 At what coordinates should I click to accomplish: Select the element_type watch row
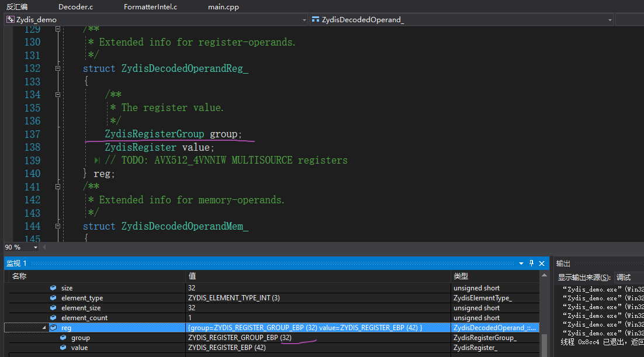273,298
